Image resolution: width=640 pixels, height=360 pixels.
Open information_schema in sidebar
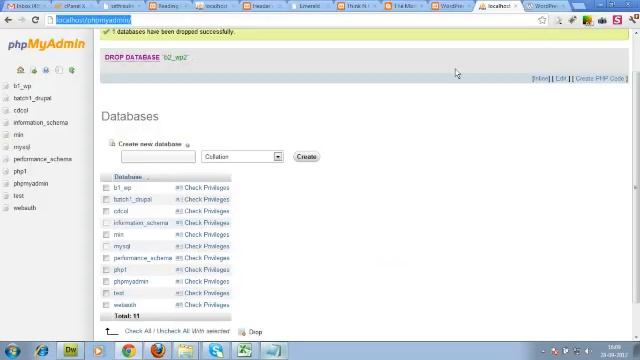pos(40,123)
